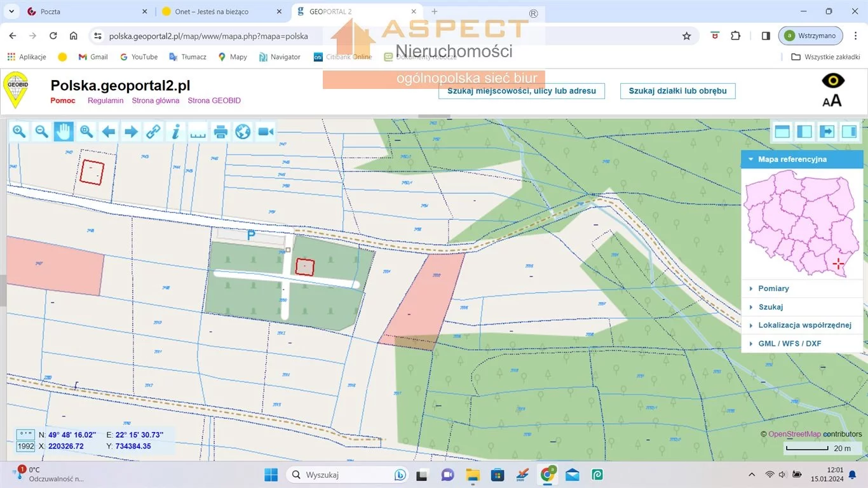Open the Chrome three-dot menu
Image resolution: width=868 pixels, height=488 pixels.
[855, 36]
